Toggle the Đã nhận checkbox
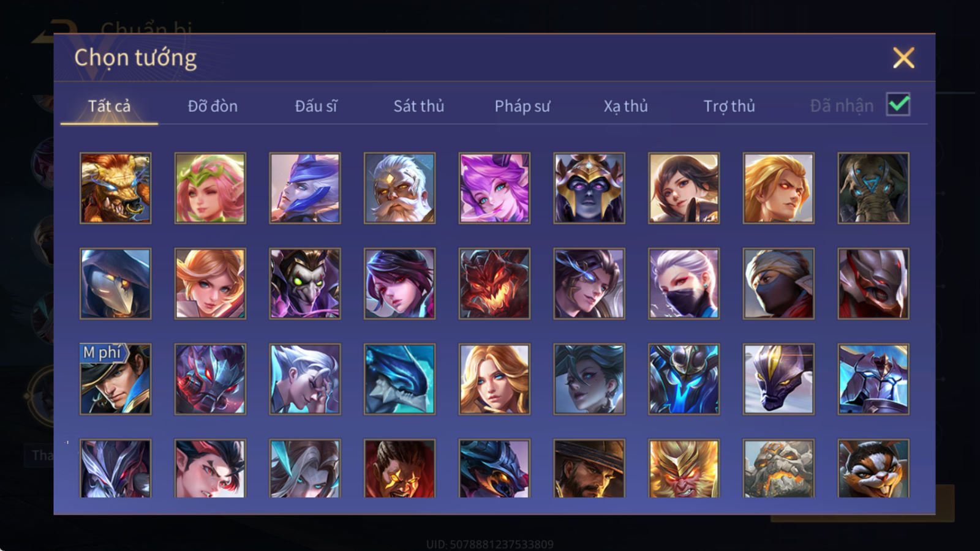 coord(898,104)
